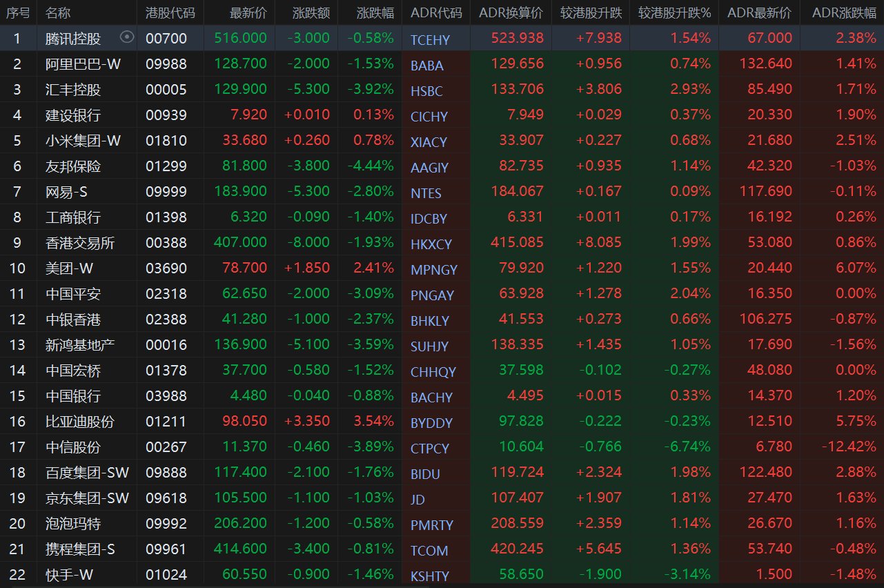Click the 港股代码 column header

pyautogui.click(x=170, y=13)
